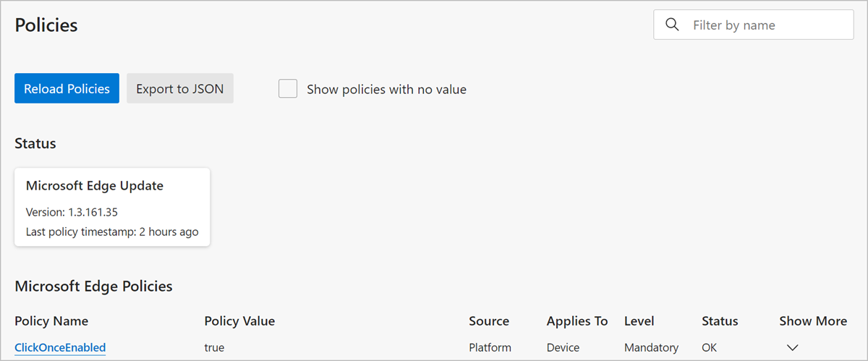Click the Last policy timestamp text
This screenshot has width=868, height=361.
[x=112, y=232]
